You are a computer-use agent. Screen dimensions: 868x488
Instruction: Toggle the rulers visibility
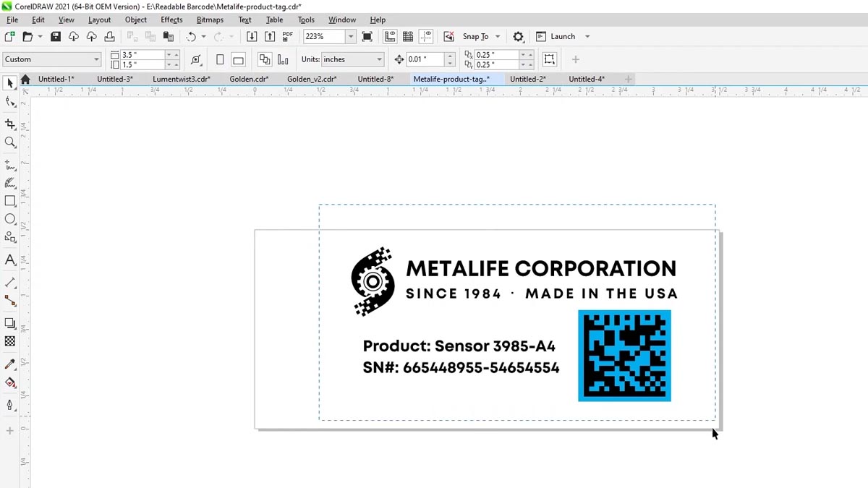click(x=390, y=36)
